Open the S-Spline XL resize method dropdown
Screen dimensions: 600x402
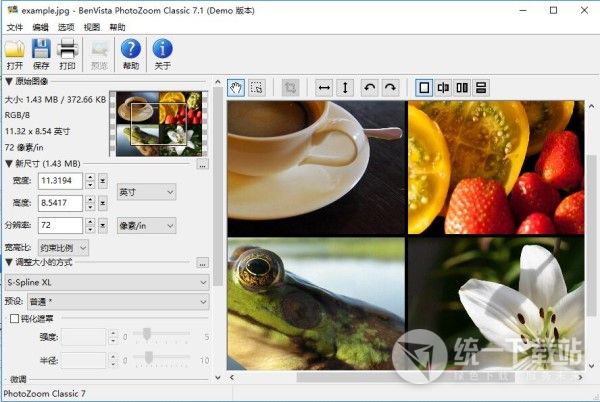click(105, 282)
